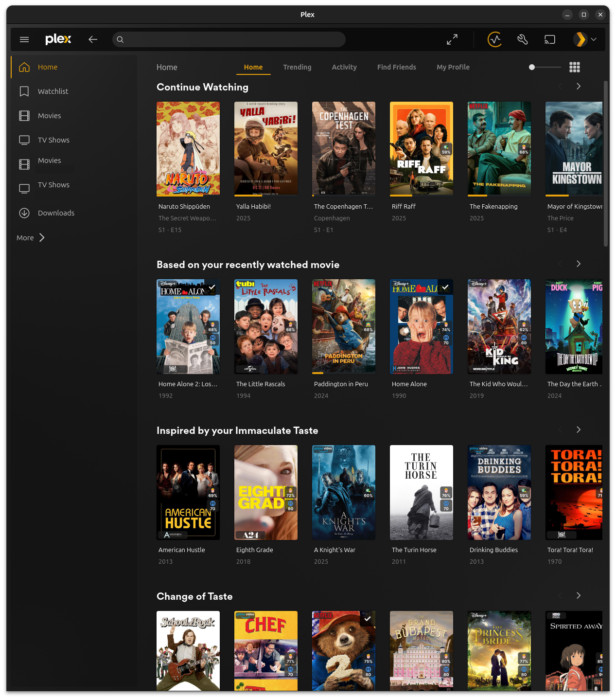
Task: Open Based on your recently watched movie heading
Action: coord(248,265)
